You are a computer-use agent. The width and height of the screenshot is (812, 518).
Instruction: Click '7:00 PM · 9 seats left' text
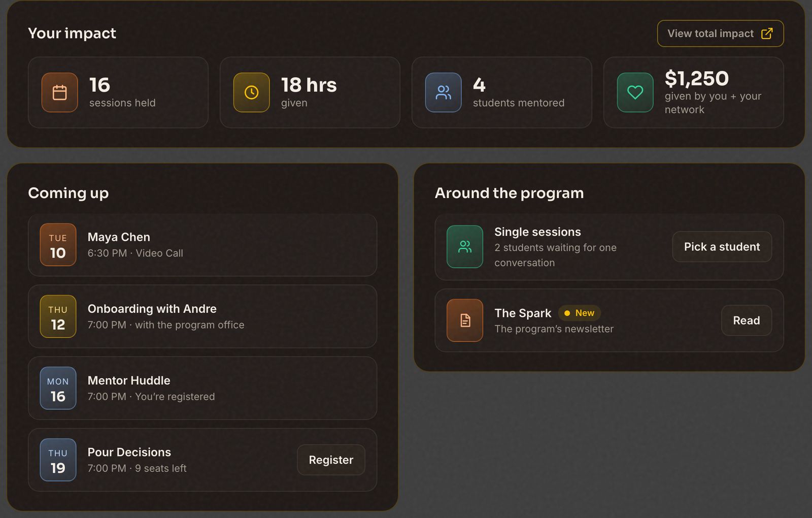click(137, 468)
